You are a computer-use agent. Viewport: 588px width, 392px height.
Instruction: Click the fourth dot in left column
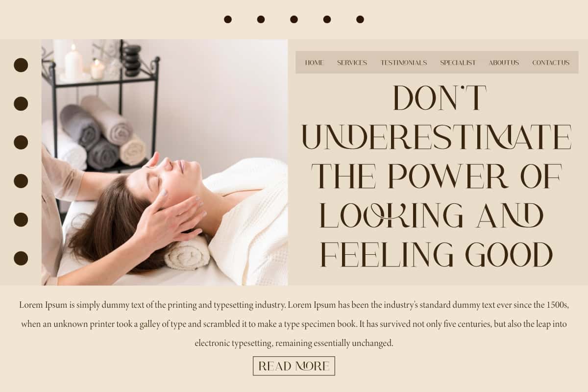pos(21,181)
